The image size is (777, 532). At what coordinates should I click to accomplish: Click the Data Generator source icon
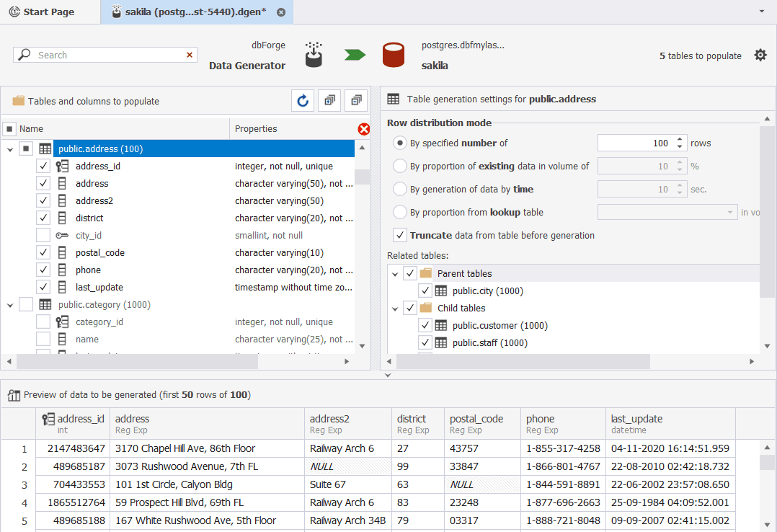click(314, 56)
